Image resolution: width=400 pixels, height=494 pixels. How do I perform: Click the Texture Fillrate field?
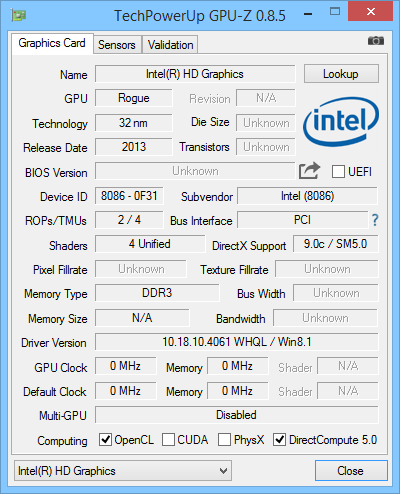click(x=327, y=269)
